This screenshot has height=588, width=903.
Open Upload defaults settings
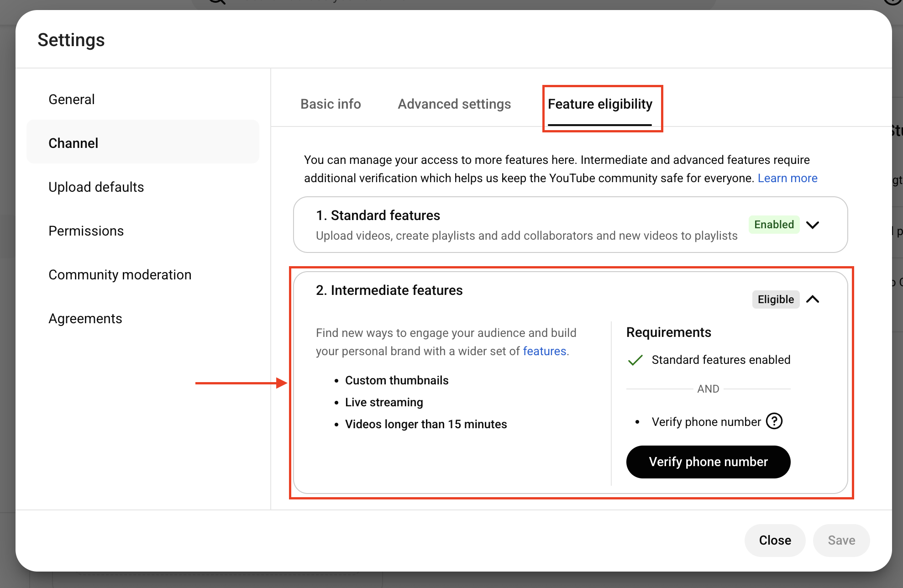(96, 187)
